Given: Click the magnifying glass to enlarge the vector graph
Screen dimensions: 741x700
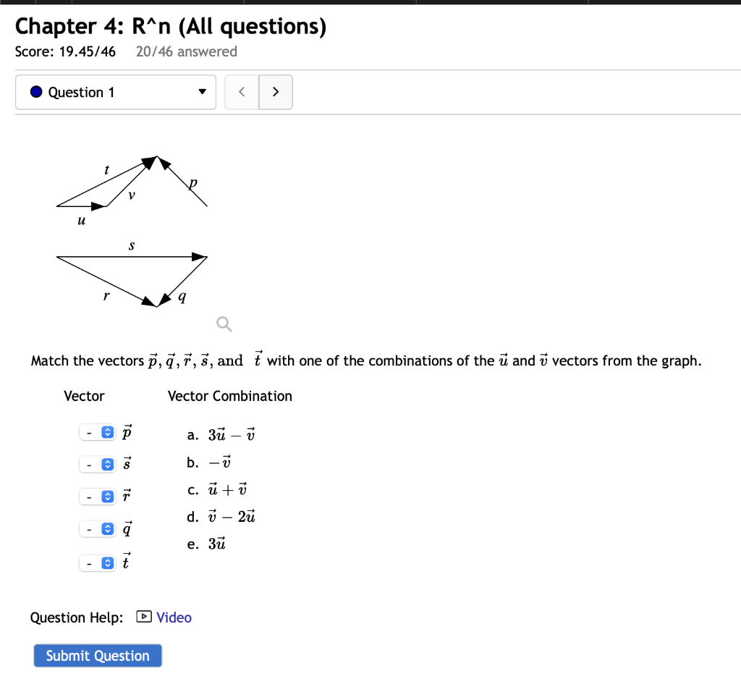Looking at the screenshot, I should click(x=224, y=324).
